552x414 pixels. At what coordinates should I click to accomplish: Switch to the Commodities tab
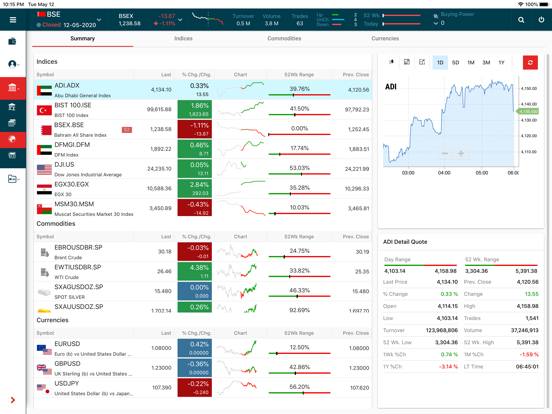tap(284, 38)
